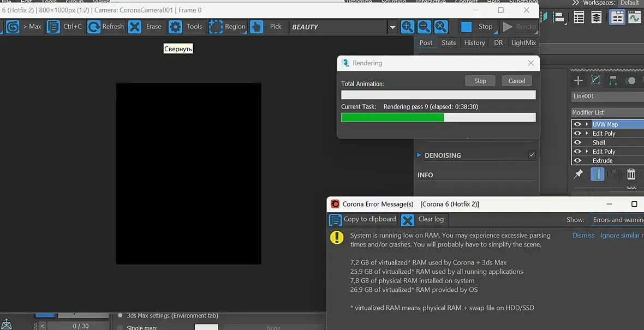Open the Modifier List dropdown
Screen dimensions: 644x330
point(607,112)
